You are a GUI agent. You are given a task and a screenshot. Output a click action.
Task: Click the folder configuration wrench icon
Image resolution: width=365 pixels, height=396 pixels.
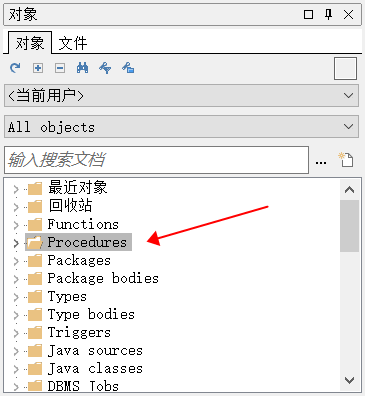(128, 68)
